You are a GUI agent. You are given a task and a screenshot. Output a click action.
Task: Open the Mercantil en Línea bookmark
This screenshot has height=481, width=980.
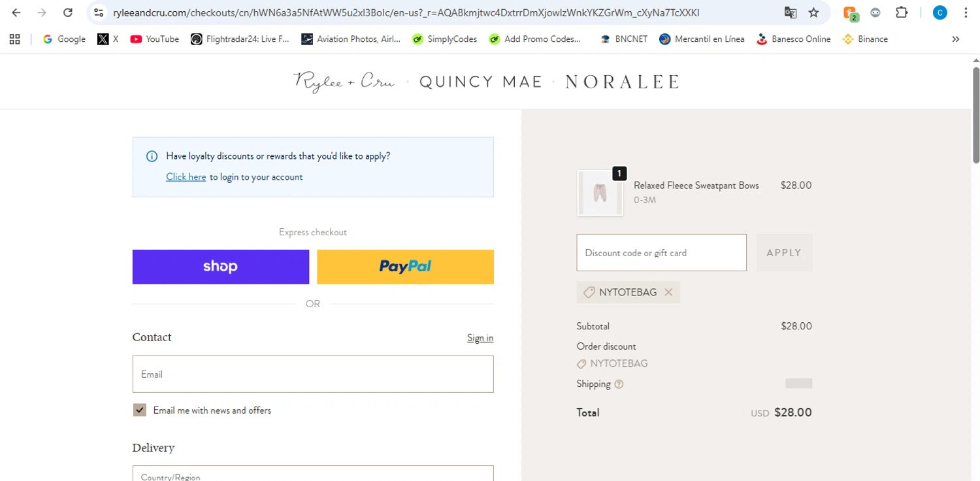click(x=702, y=39)
